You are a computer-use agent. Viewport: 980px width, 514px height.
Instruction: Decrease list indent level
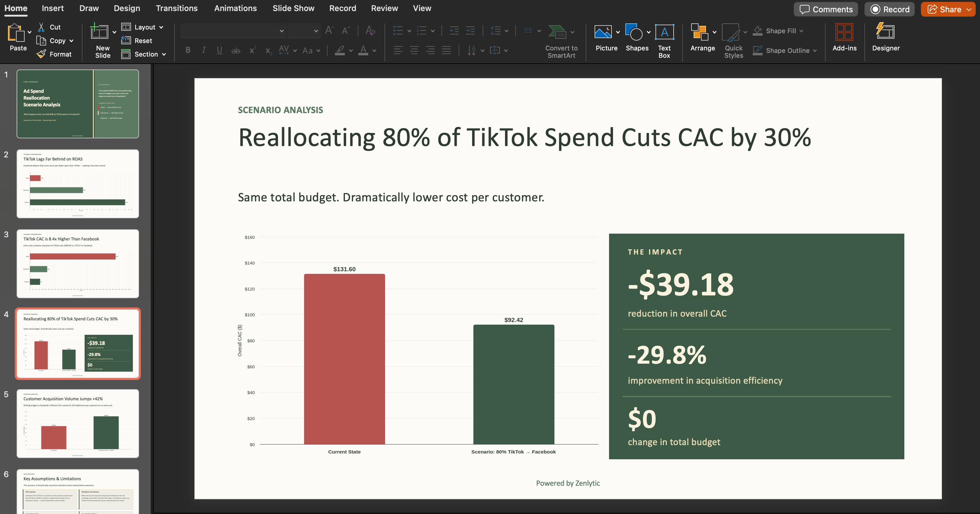[454, 31]
